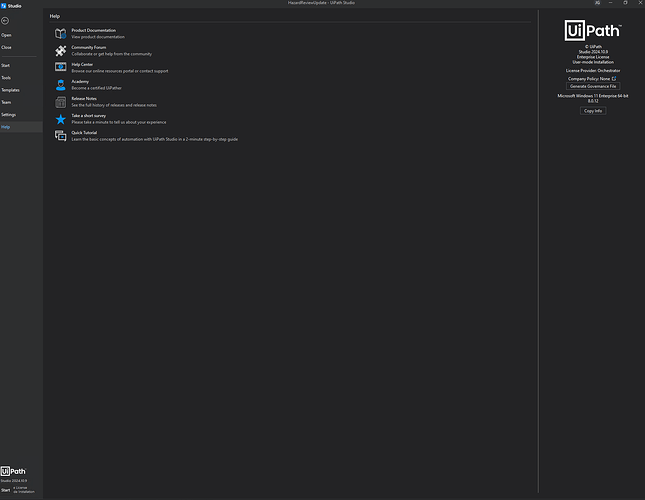Open the Release Notes link
Viewport: 645px width, 500px height.
click(x=84, y=99)
